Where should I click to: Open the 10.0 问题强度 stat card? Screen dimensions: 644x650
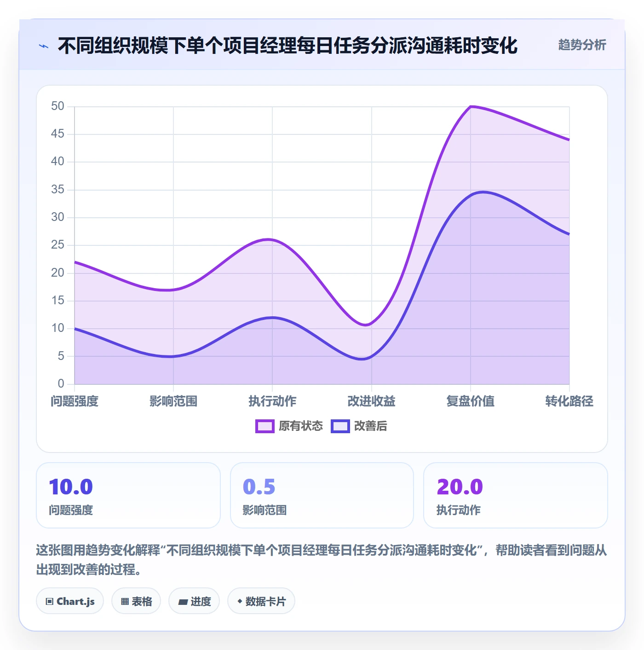pyautogui.click(x=128, y=495)
